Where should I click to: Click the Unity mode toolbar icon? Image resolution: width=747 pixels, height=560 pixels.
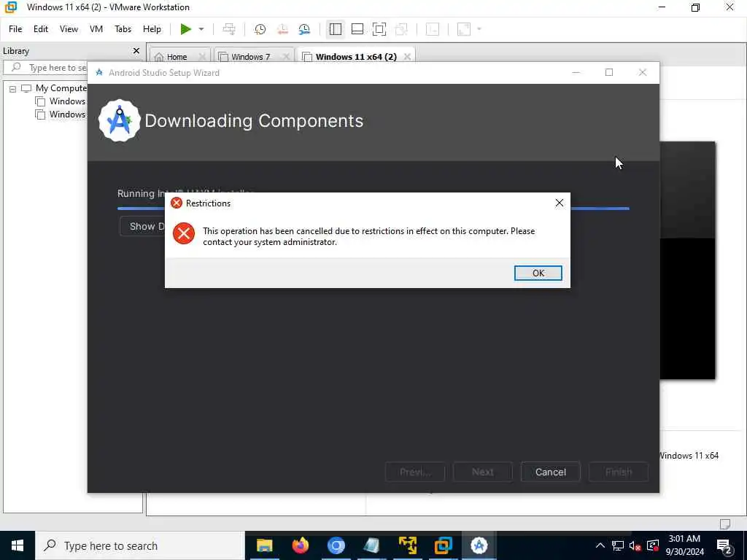[x=402, y=29]
